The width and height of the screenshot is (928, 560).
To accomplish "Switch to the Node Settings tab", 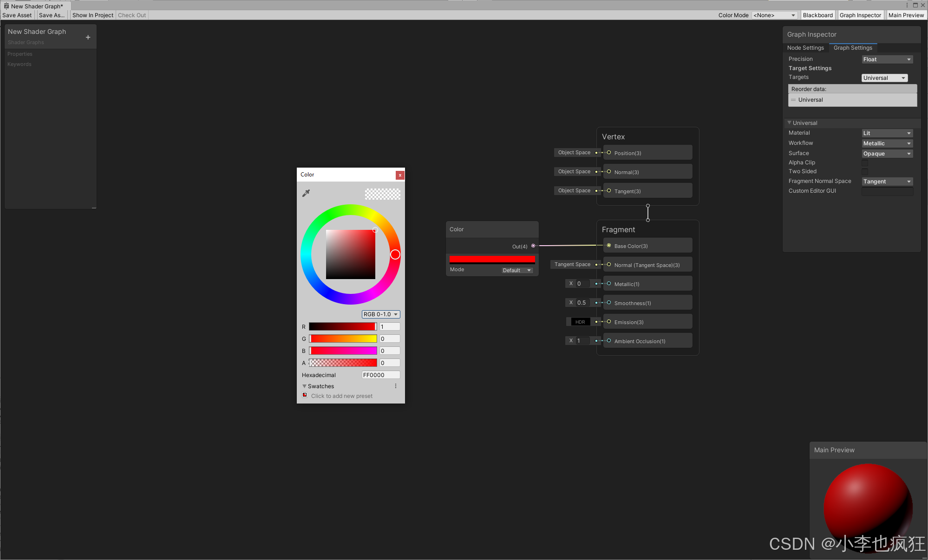I will [x=806, y=47].
